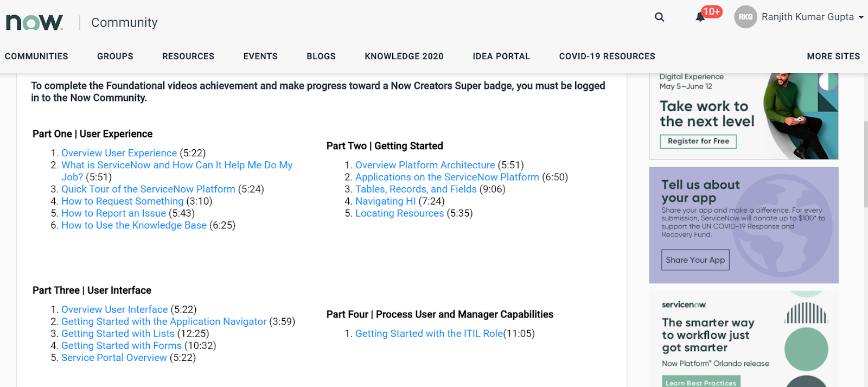Open the Service Portal Overview link
This screenshot has width=868, height=387.
pos(114,358)
